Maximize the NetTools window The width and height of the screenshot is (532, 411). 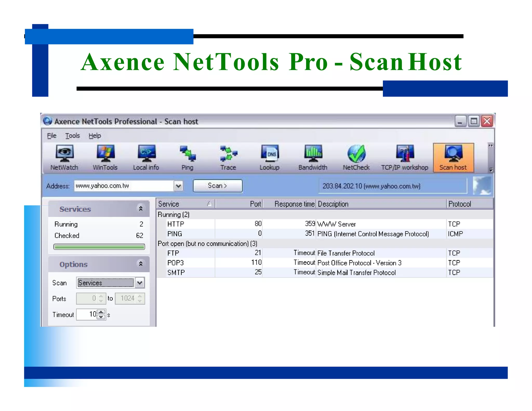click(474, 121)
